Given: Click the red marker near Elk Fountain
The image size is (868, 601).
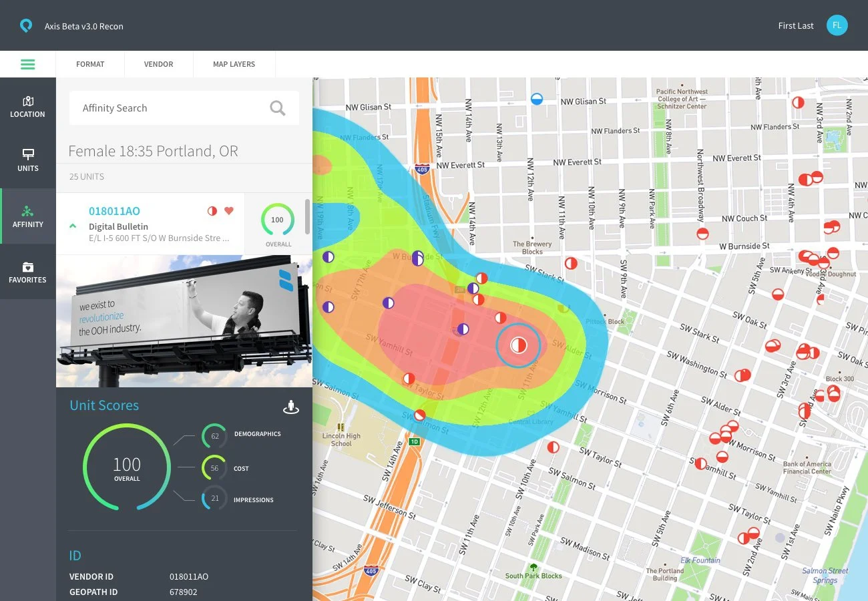Looking at the screenshot, I should (743, 538).
